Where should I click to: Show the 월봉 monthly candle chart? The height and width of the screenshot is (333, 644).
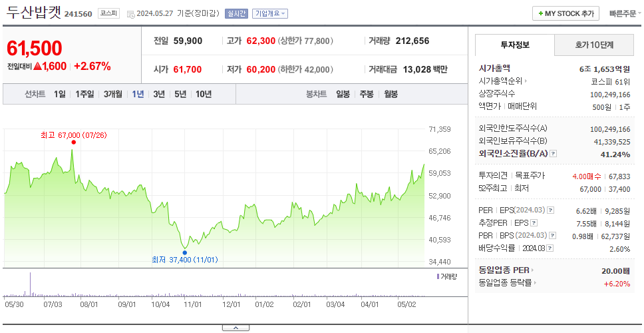391,94
